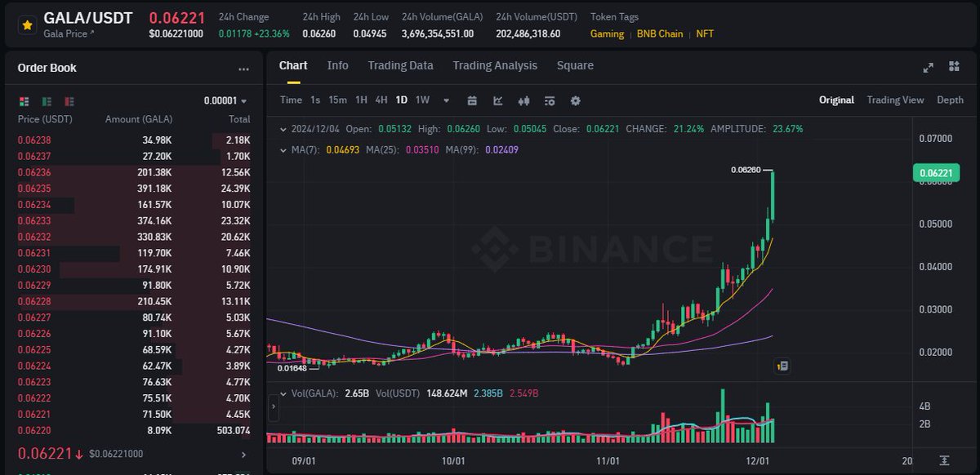980x475 pixels.
Task: Click the MA(99) value 0.02409
Action: click(x=501, y=150)
